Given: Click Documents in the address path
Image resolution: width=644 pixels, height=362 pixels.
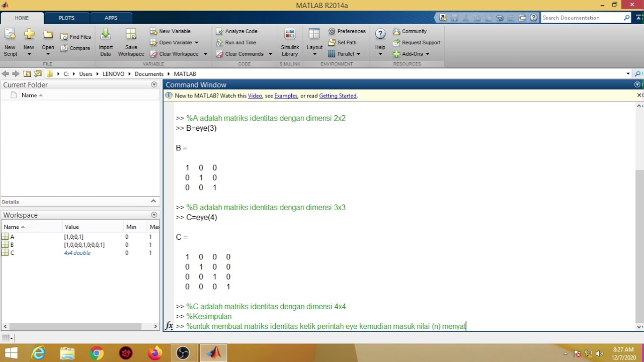Looking at the screenshot, I should (149, 74).
